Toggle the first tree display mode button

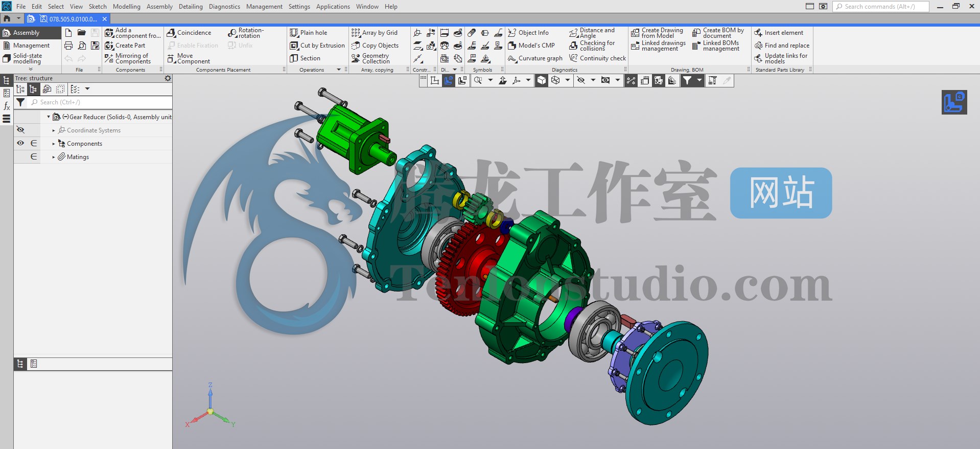pyautogui.click(x=20, y=89)
